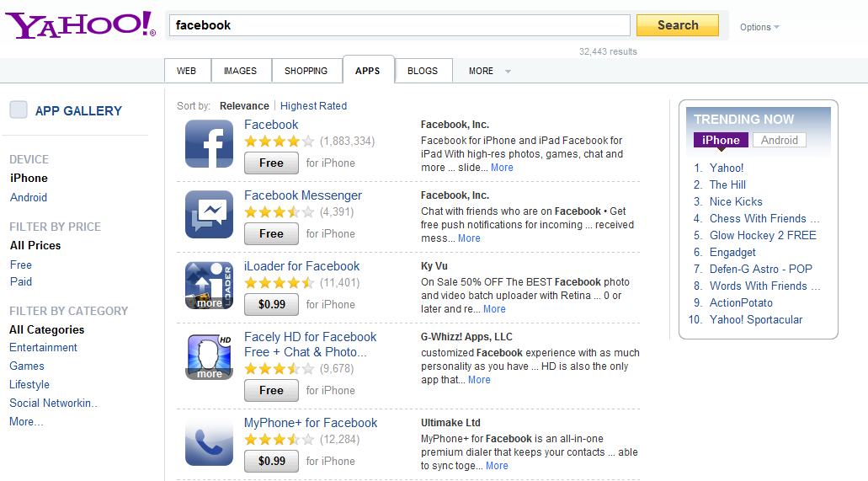Click Free button for Facebook Messenger
The height and width of the screenshot is (481, 868).
[271, 234]
